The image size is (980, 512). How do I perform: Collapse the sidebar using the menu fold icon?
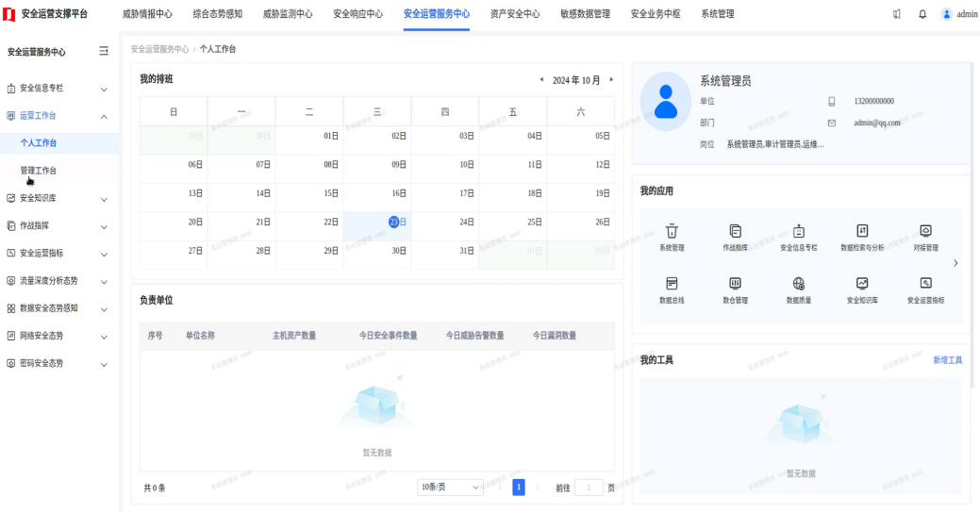pyautogui.click(x=104, y=52)
